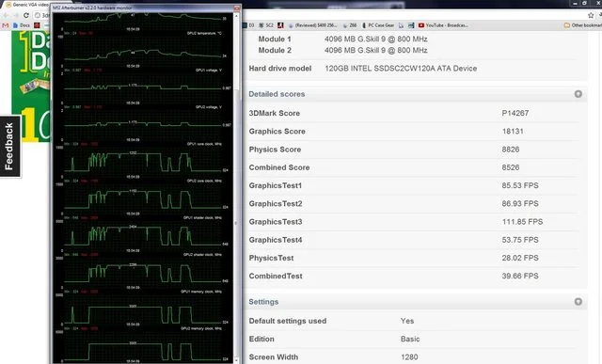Click the GPU1 core clock graph

(143, 158)
